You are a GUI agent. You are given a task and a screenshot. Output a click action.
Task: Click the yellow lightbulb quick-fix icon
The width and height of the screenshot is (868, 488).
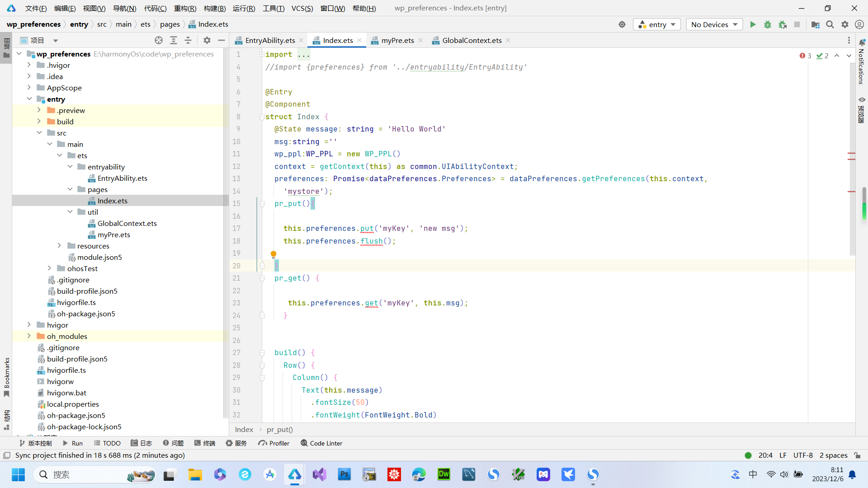[274, 254]
